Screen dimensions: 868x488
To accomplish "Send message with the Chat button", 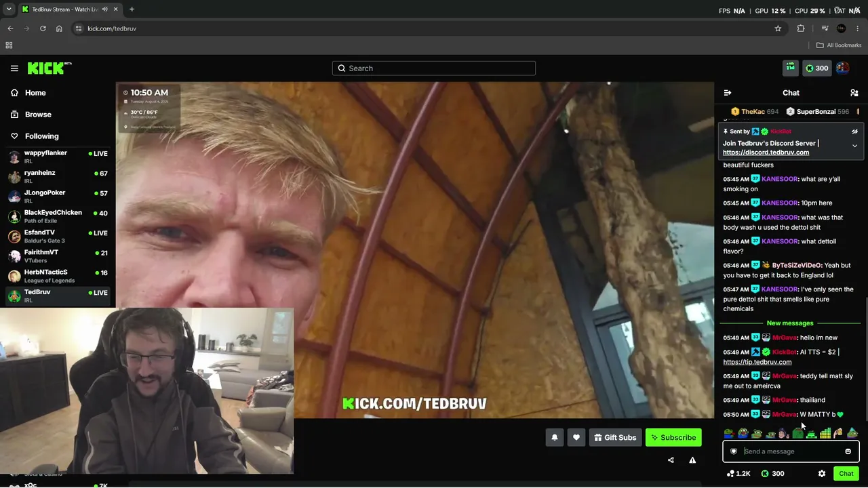I will tap(846, 474).
